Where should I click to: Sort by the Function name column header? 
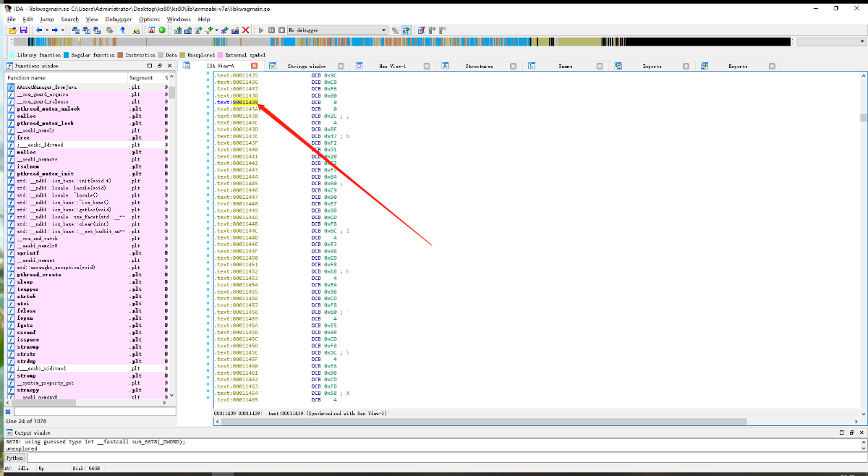click(66, 77)
